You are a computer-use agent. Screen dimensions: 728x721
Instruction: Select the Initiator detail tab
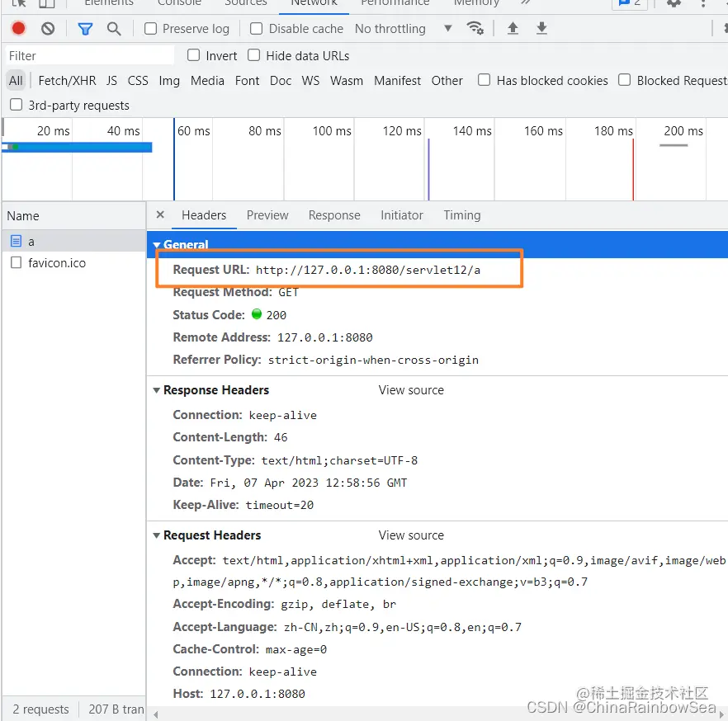402,215
